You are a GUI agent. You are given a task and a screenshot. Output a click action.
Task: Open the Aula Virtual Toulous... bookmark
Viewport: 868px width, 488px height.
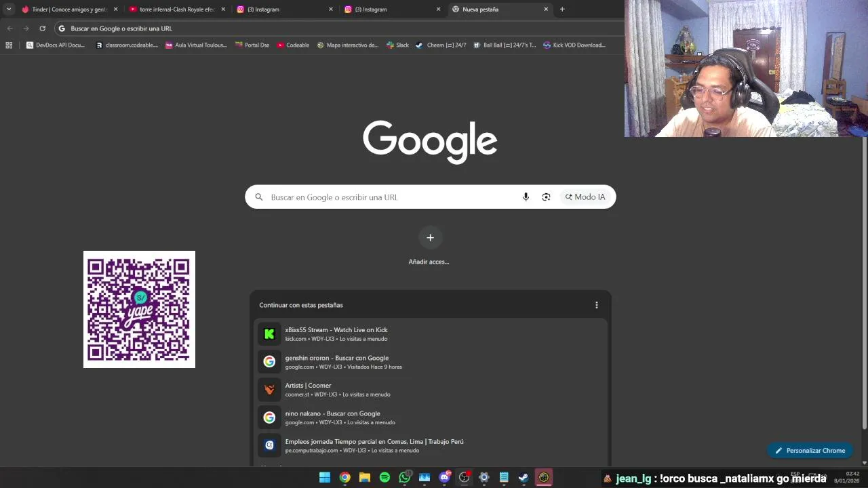(196, 45)
